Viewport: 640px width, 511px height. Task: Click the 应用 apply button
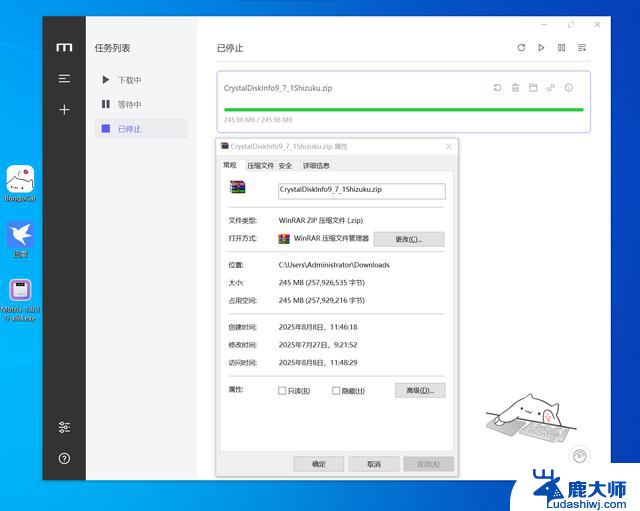point(429,464)
